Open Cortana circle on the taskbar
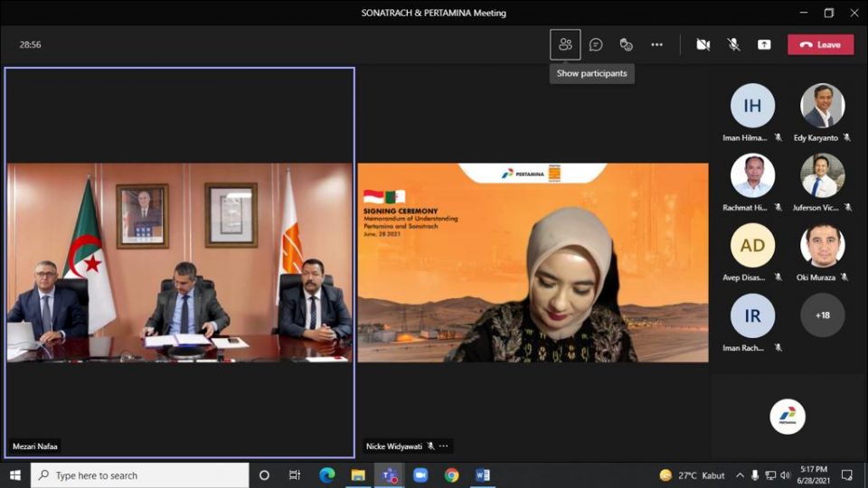Screen dimensions: 868x488 tap(264, 475)
